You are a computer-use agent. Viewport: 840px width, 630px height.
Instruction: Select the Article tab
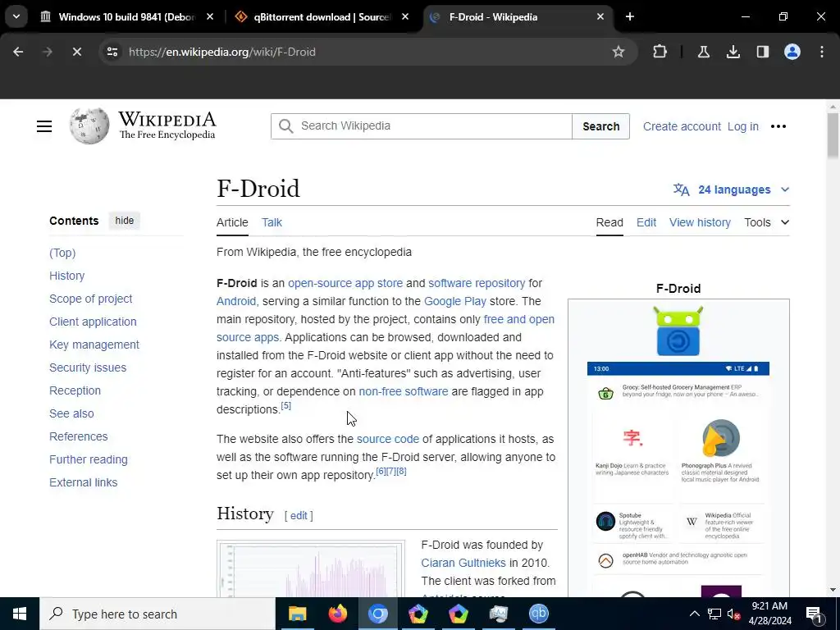coord(232,222)
